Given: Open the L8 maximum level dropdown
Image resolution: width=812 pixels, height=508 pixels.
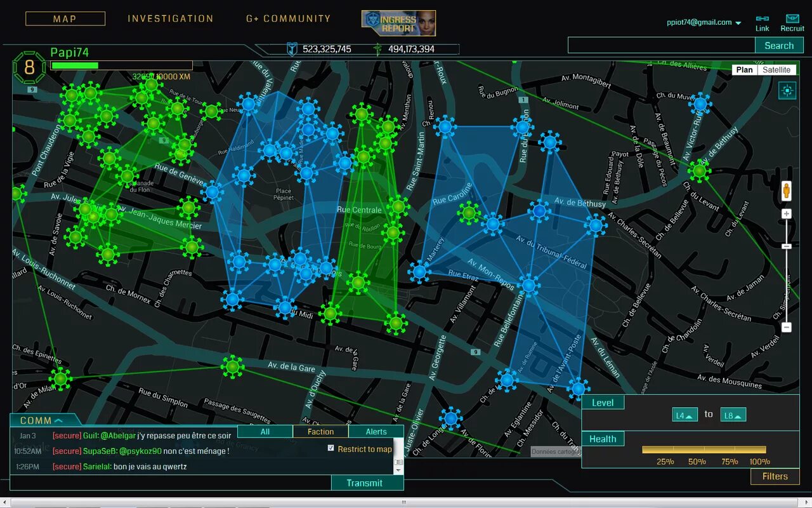Looking at the screenshot, I should (x=733, y=415).
